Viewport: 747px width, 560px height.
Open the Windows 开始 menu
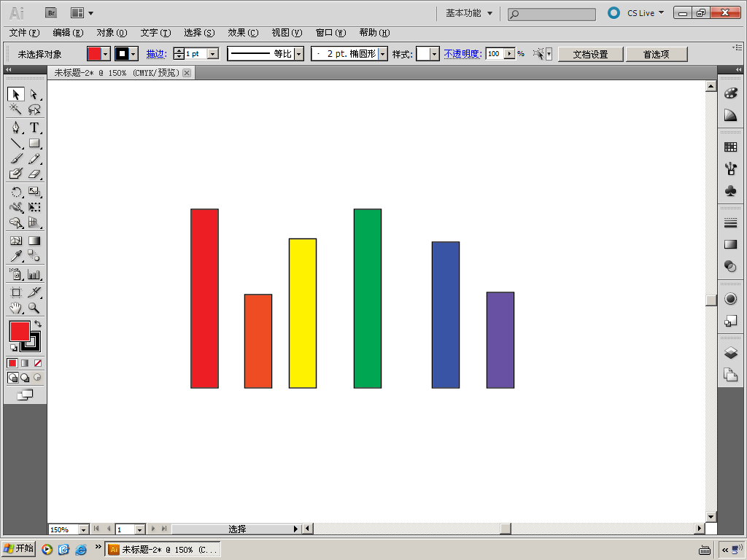pyautogui.click(x=18, y=549)
